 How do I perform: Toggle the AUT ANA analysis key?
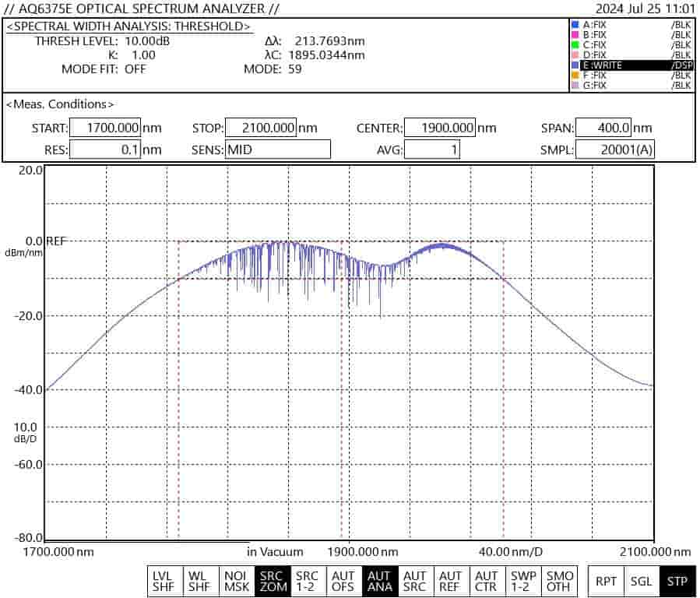tap(379, 581)
